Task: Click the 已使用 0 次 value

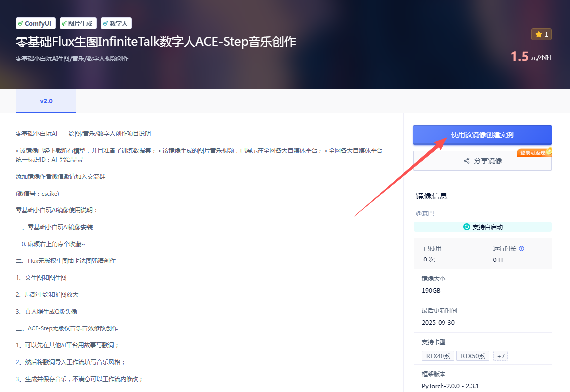Action: tap(429, 260)
